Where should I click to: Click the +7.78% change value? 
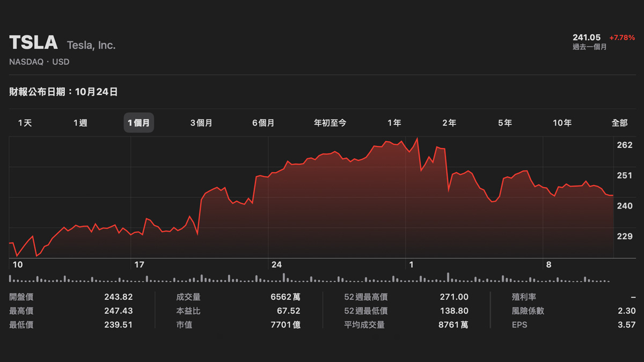pyautogui.click(x=622, y=38)
